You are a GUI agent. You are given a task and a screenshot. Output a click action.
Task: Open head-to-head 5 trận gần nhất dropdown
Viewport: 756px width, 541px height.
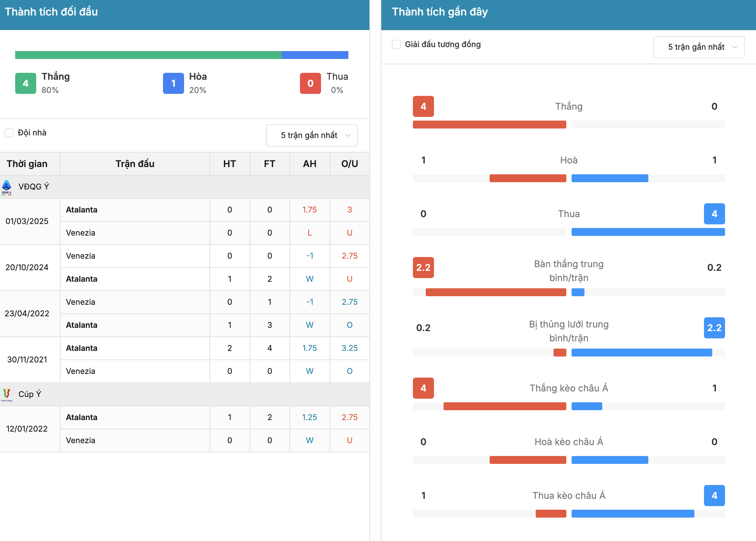coord(311,136)
